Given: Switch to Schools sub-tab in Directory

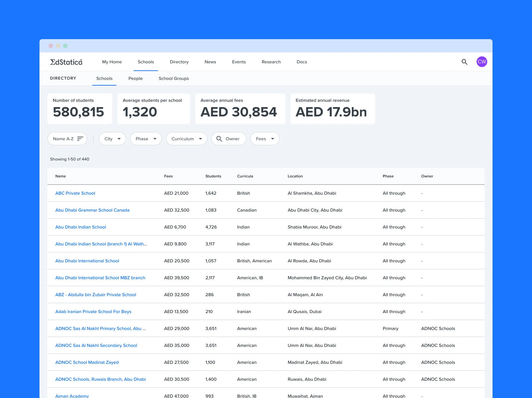Looking at the screenshot, I should (104, 78).
